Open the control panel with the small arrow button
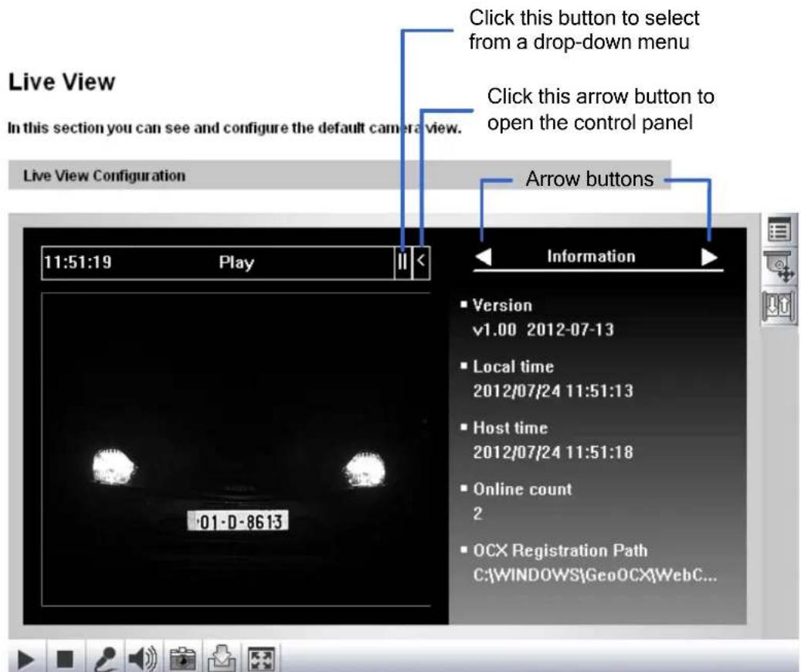The image size is (801, 672). (421, 263)
